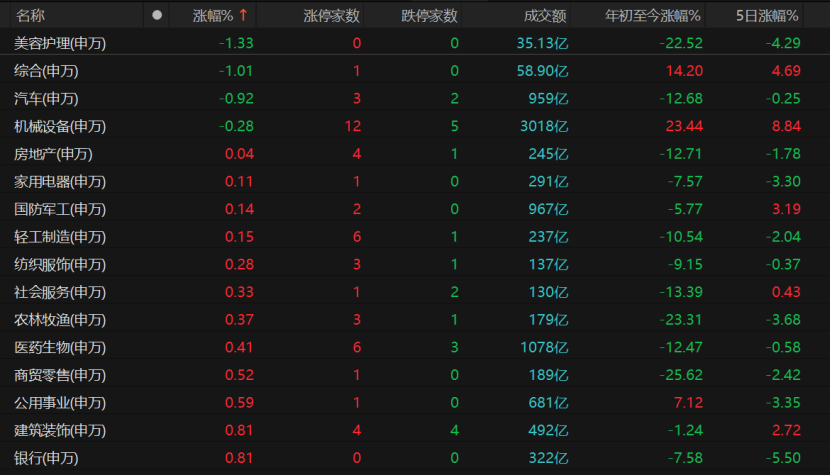Click the 58.90亿 turnover for 综合
The image size is (830, 475).
542,70
